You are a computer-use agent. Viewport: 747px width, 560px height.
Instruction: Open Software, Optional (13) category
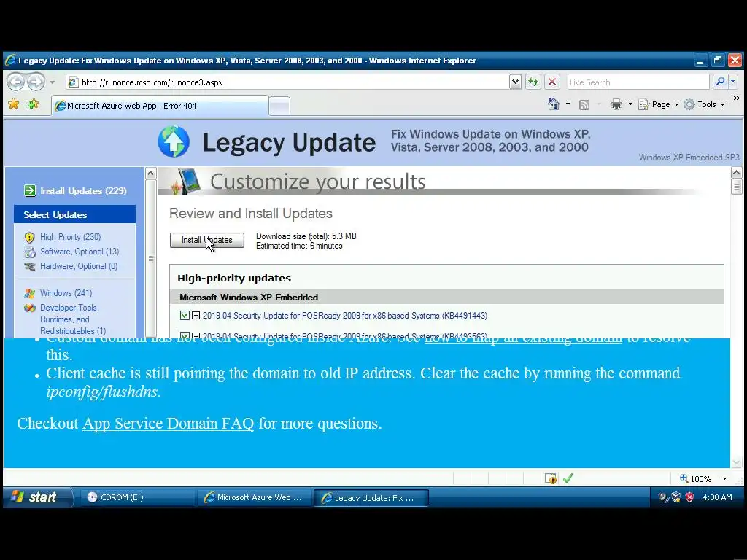(x=80, y=252)
